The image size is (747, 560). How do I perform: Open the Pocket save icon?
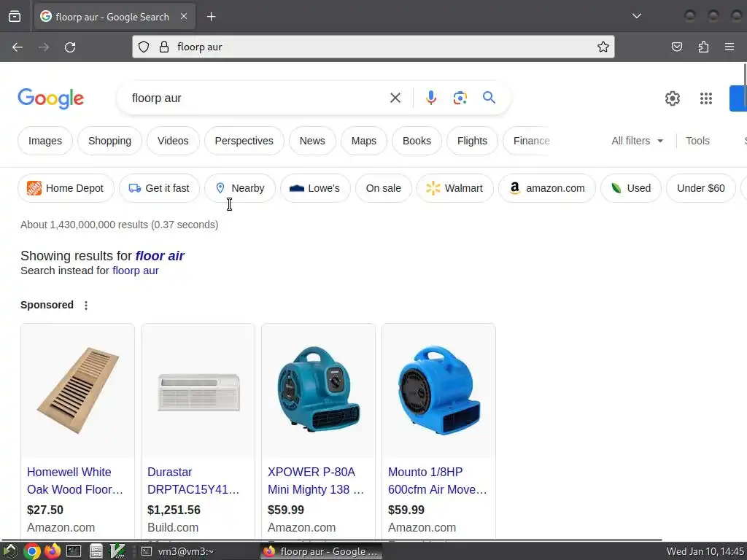676,47
